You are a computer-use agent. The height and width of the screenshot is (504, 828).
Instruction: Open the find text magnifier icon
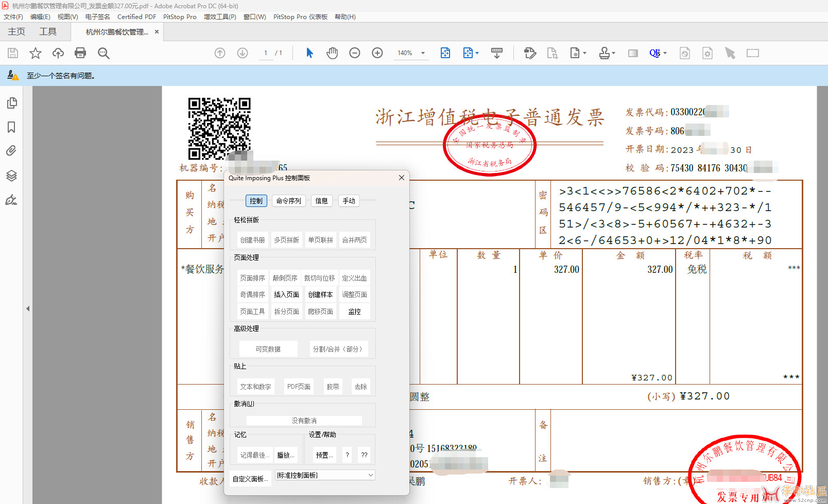pyautogui.click(x=104, y=53)
